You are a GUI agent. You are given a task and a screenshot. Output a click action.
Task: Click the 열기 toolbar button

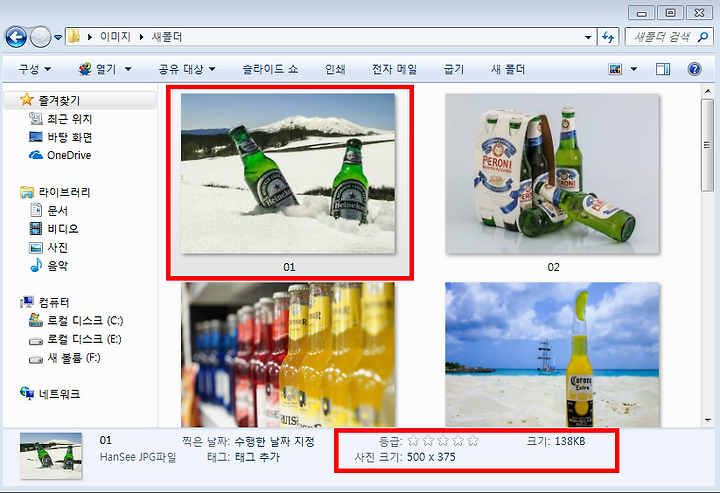click(98, 69)
